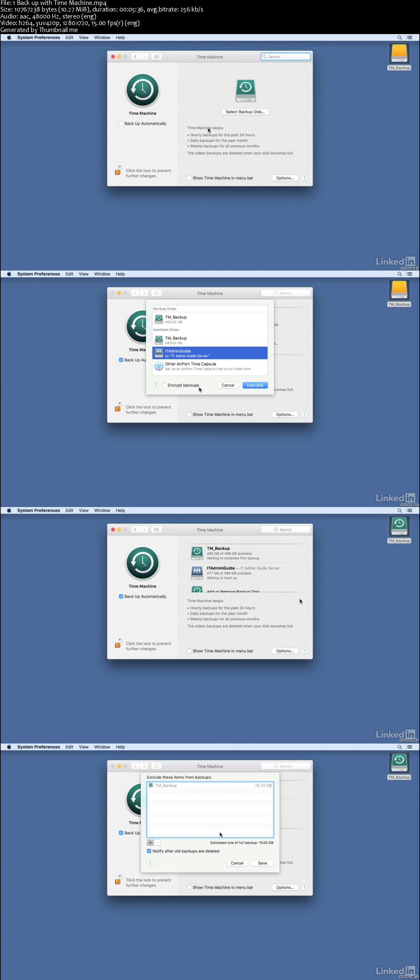420x980 pixels.
Task: Click minus button under the exclusion list
Action: pos(157,842)
